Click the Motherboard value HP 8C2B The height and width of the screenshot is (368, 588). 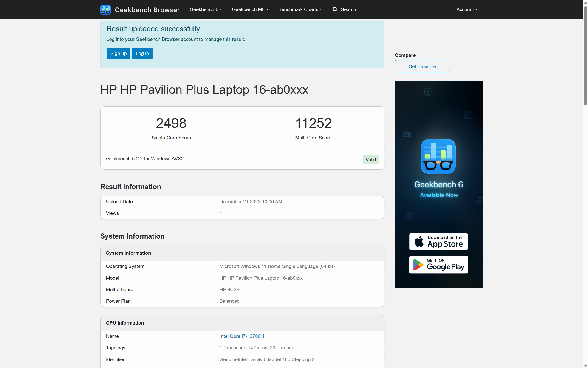click(x=229, y=289)
